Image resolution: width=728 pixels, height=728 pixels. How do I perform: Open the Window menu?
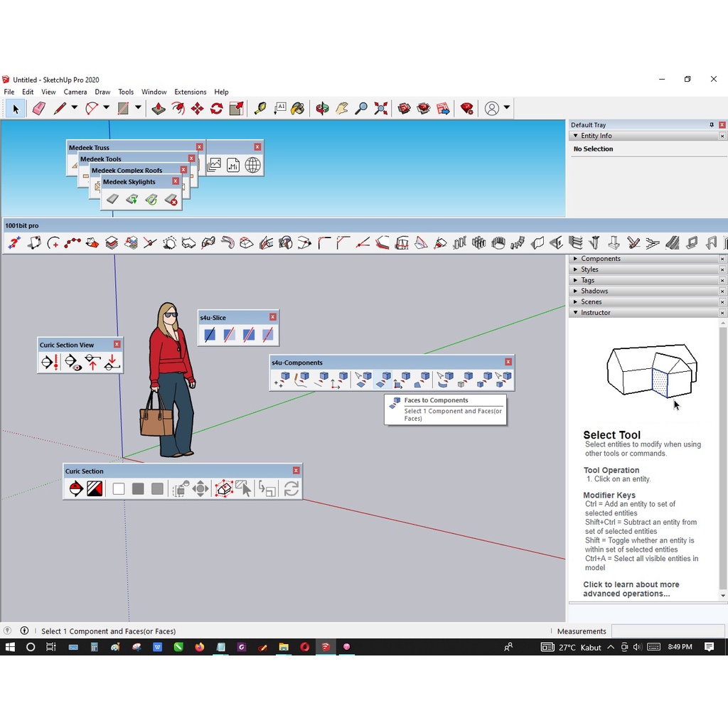[x=154, y=92]
